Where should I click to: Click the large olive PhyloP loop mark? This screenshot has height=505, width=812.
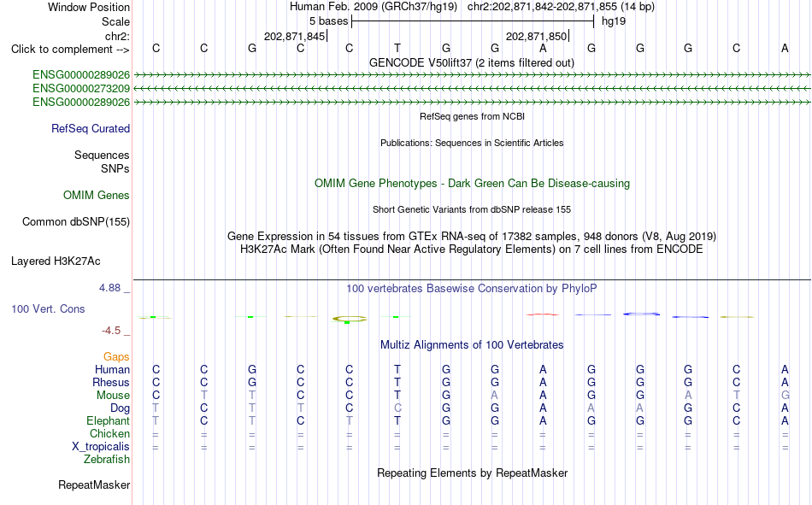click(350, 319)
